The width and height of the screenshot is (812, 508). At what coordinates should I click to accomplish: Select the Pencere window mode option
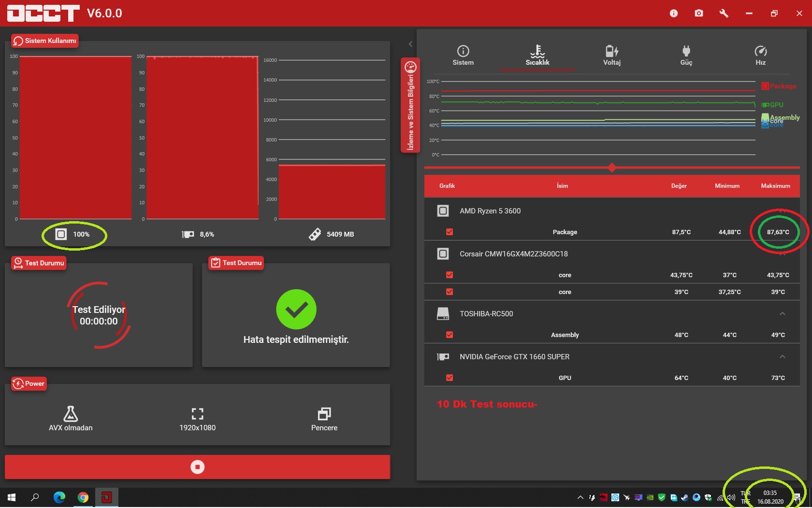(324, 419)
